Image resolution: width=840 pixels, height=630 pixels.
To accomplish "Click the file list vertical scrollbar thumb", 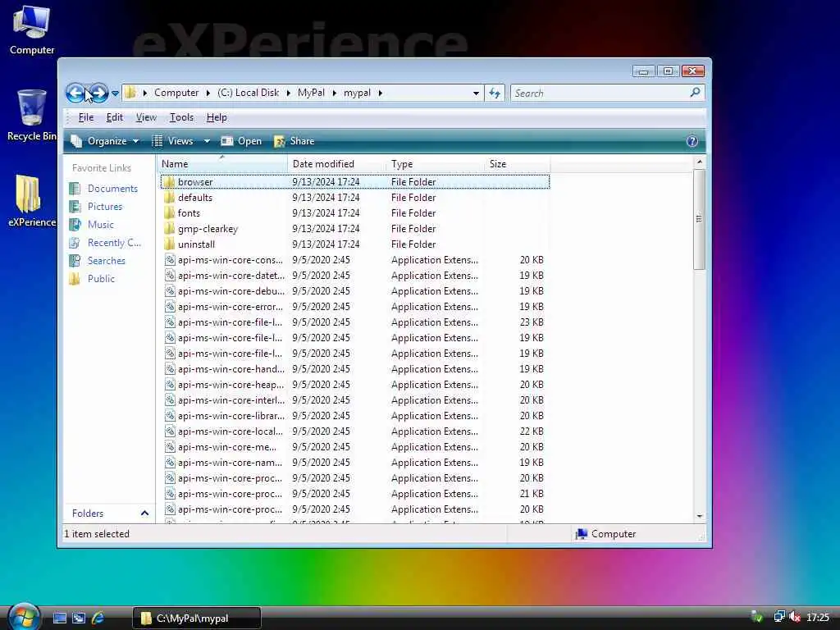I will [x=699, y=218].
